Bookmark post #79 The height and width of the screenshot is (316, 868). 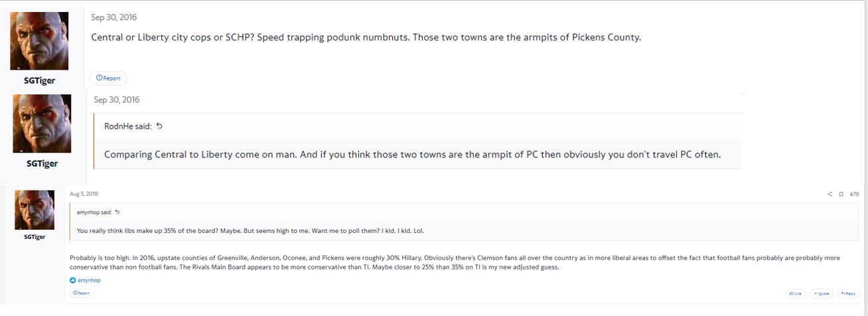point(841,195)
